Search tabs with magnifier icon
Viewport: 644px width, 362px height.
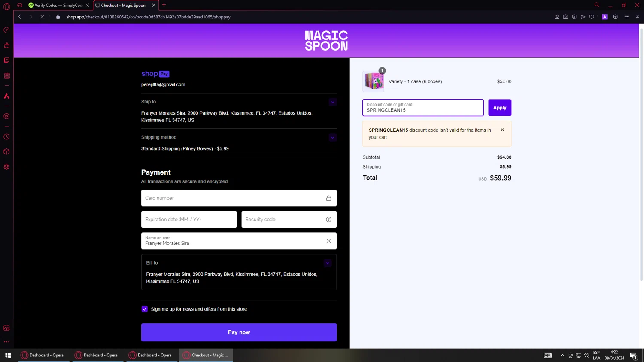[597, 5]
